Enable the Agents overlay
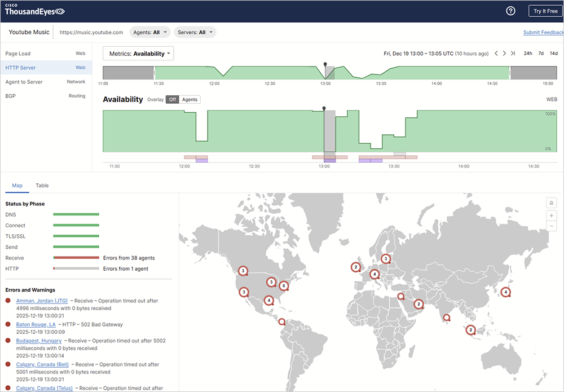This screenshot has width=564, height=392. (189, 99)
